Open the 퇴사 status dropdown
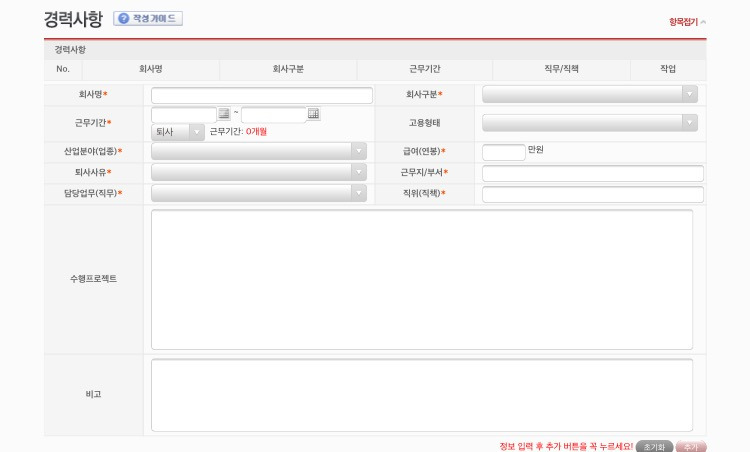750x452 pixels. (178, 132)
